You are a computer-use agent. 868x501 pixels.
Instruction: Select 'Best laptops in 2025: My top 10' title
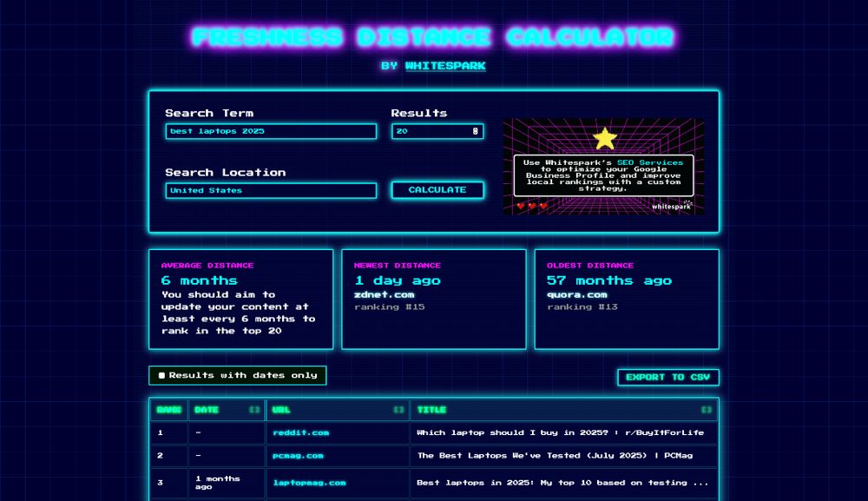tap(562, 483)
